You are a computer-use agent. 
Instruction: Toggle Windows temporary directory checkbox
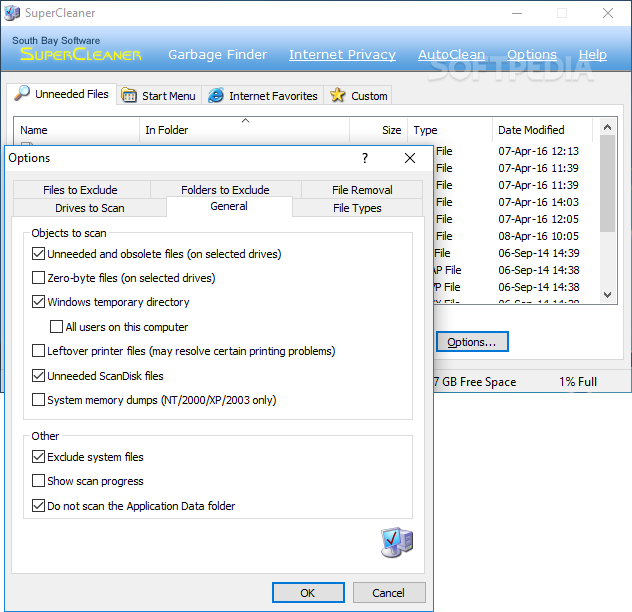click(38, 302)
